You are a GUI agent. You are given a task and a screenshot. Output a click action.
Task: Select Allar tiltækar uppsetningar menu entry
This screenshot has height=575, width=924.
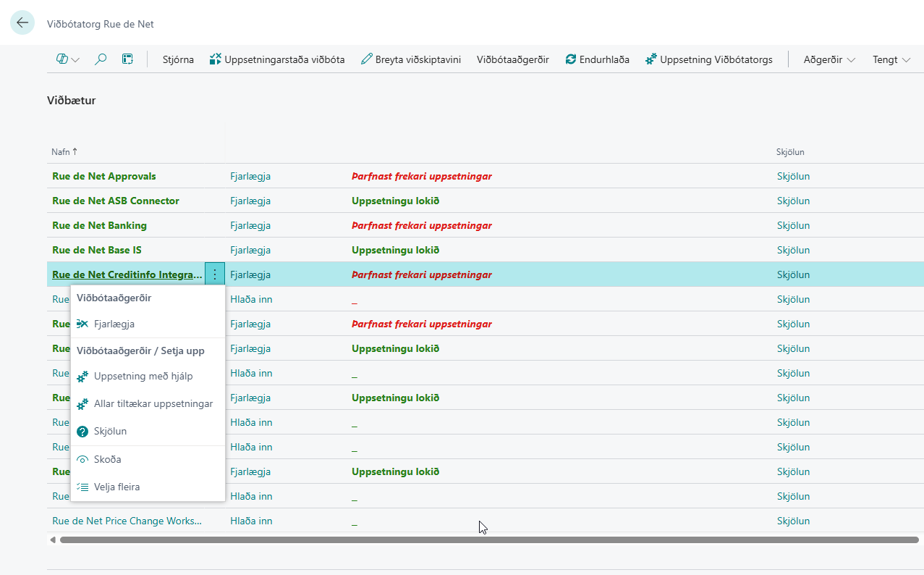(x=153, y=403)
